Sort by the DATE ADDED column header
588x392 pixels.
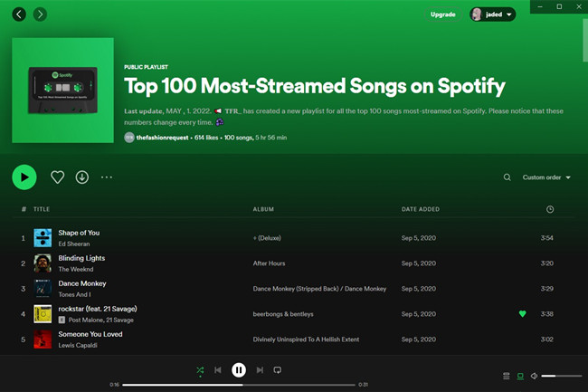point(421,209)
